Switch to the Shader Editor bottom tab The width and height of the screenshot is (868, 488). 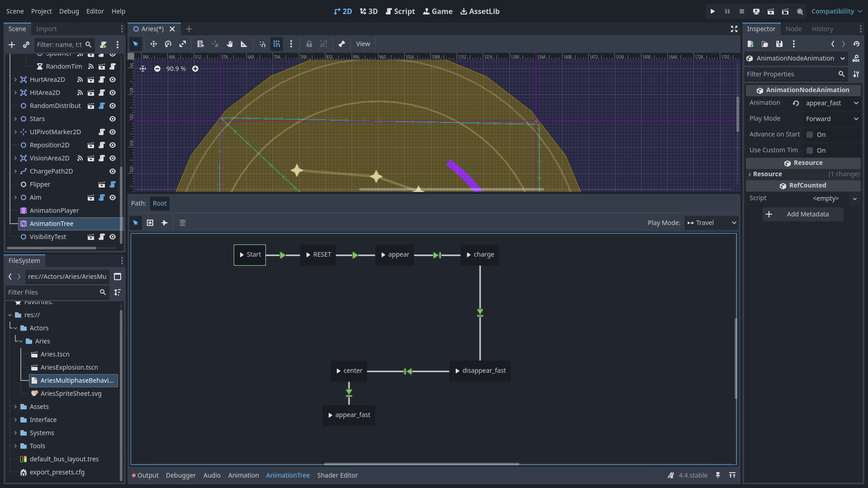click(337, 475)
